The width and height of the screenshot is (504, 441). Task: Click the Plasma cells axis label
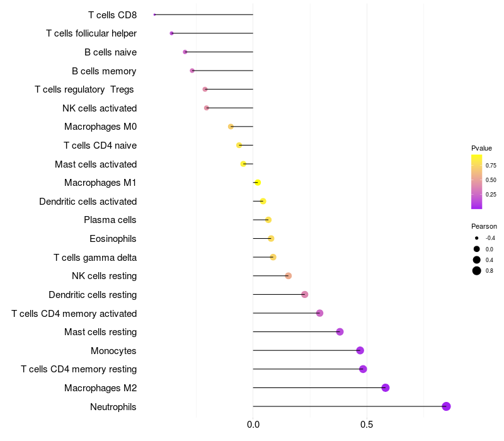coord(110,220)
